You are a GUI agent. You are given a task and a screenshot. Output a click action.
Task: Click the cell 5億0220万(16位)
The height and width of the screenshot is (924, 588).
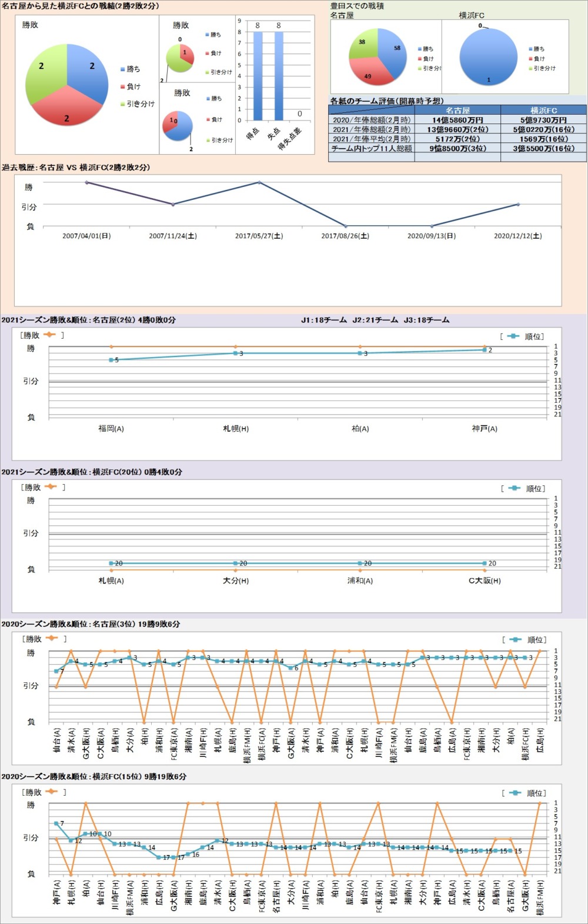pyautogui.click(x=543, y=129)
